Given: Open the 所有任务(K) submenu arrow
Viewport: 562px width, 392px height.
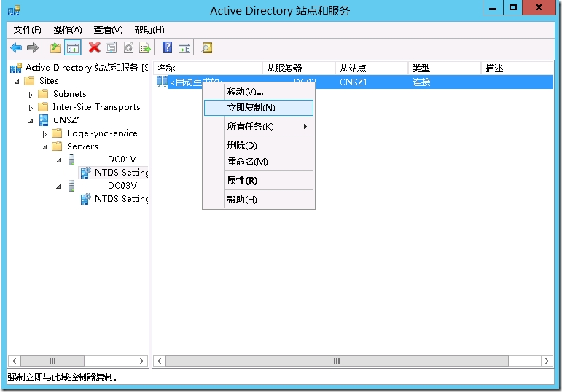Looking at the screenshot, I should (305, 126).
